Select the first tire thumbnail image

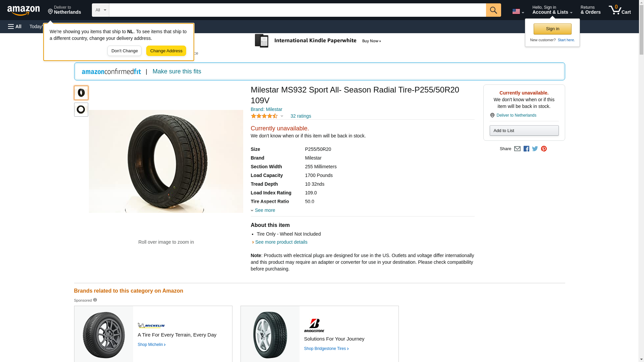[81, 93]
